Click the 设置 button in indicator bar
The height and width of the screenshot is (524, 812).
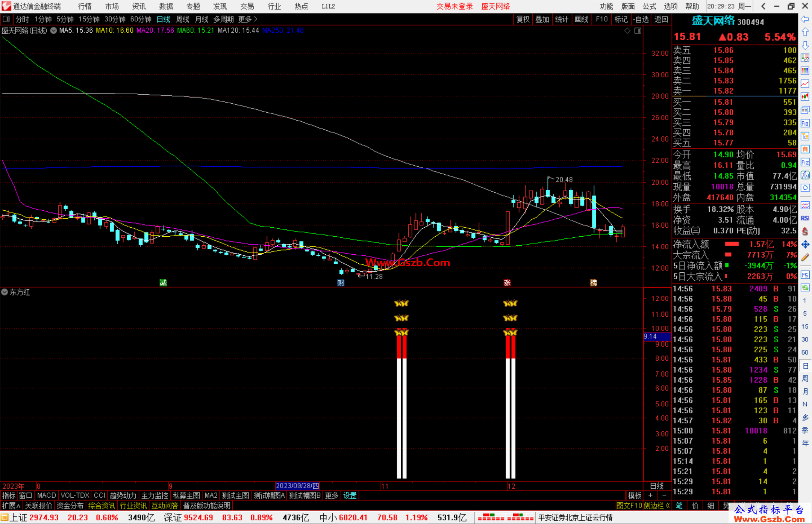tap(350, 495)
